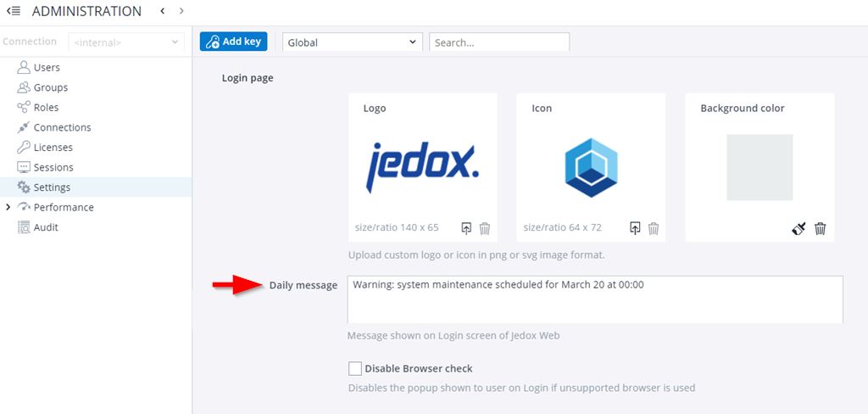The height and width of the screenshot is (414, 868).
Task: Click the Groups people icon
Action: (23, 87)
